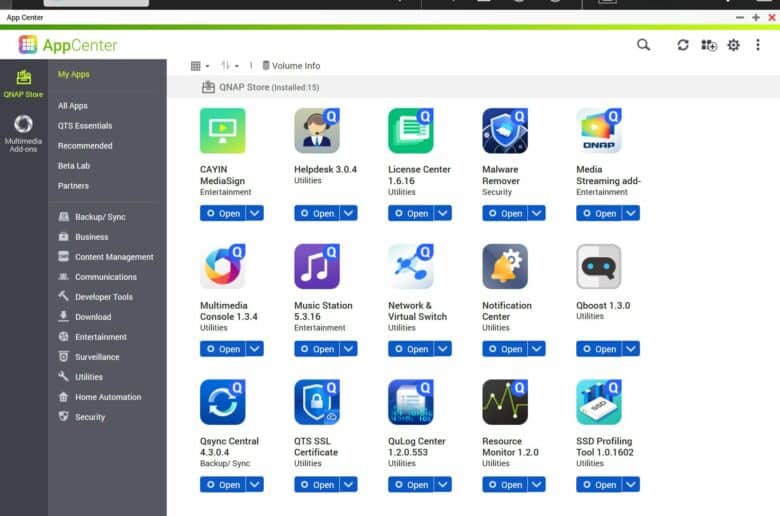Open Resource Monitor with Open button
Viewport: 780px width, 516px height.
505,484
